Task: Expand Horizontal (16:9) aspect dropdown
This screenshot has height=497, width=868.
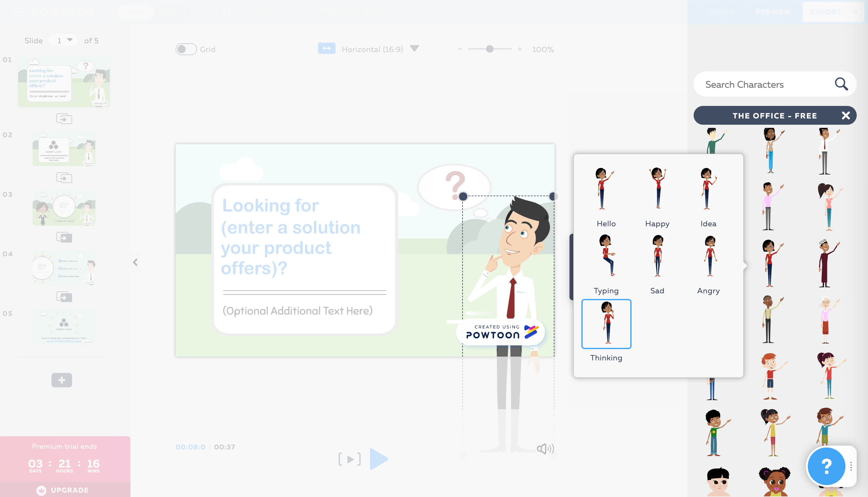Action: 414,49
